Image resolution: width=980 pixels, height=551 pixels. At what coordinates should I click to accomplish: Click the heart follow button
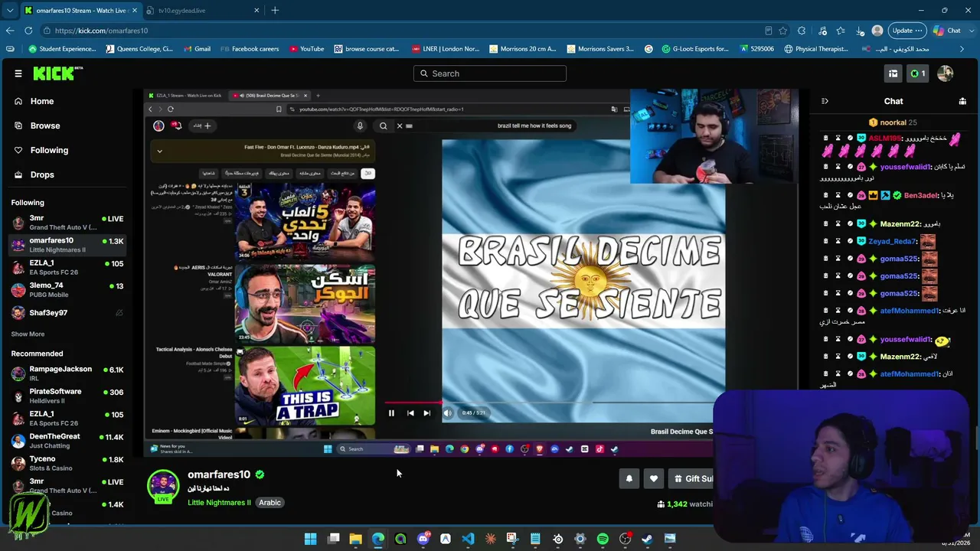653,478
